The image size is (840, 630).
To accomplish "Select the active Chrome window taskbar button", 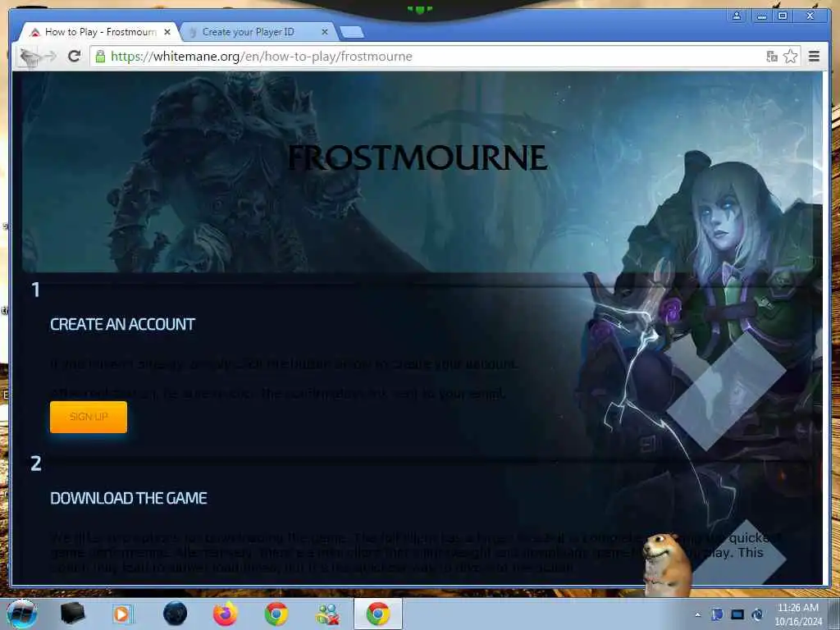I will click(x=377, y=614).
